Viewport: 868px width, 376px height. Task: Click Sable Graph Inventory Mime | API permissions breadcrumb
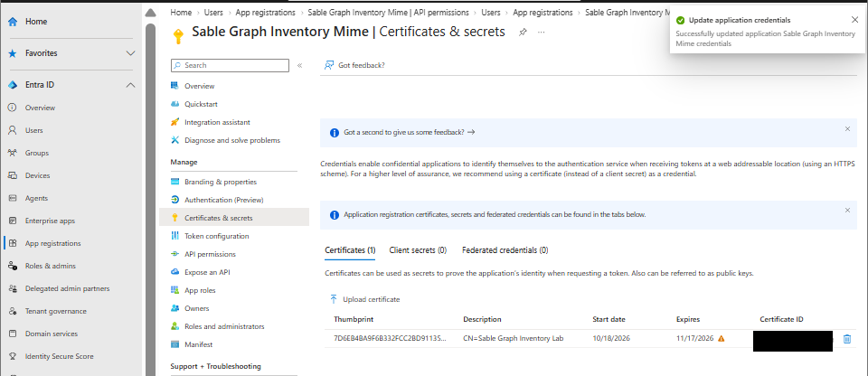tap(388, 12)
